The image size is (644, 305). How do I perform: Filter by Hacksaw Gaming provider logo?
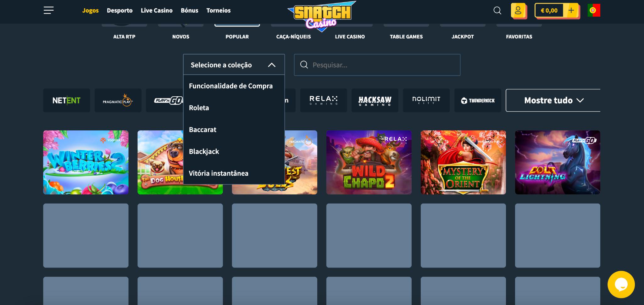click(x=375, y=100)
